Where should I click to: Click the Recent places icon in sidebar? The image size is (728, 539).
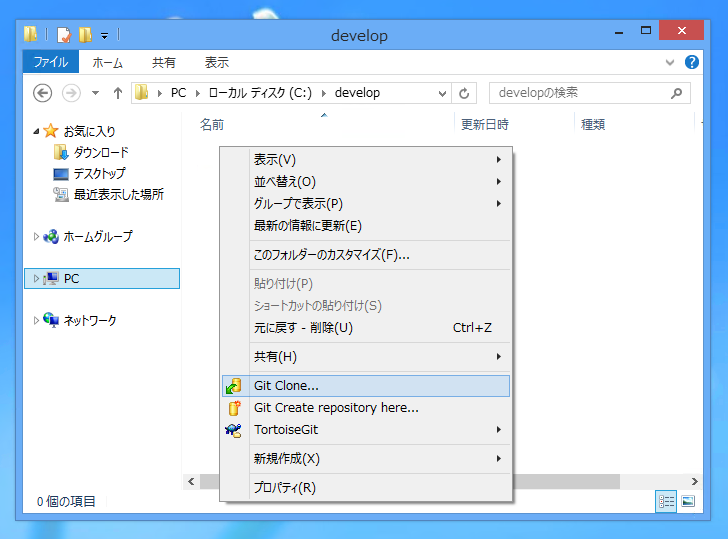pyautogui.click(x=61, y=195)
